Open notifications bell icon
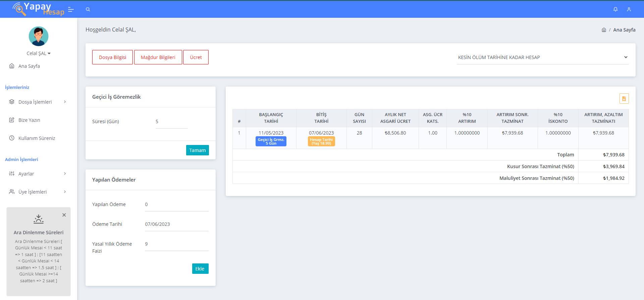 coord(615,9)
